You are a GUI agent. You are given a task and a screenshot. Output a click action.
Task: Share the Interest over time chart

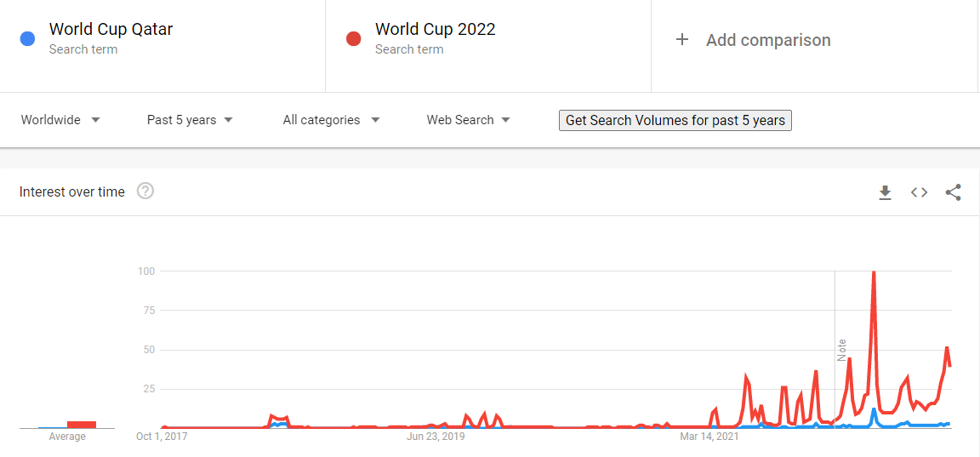click(953, 192)
